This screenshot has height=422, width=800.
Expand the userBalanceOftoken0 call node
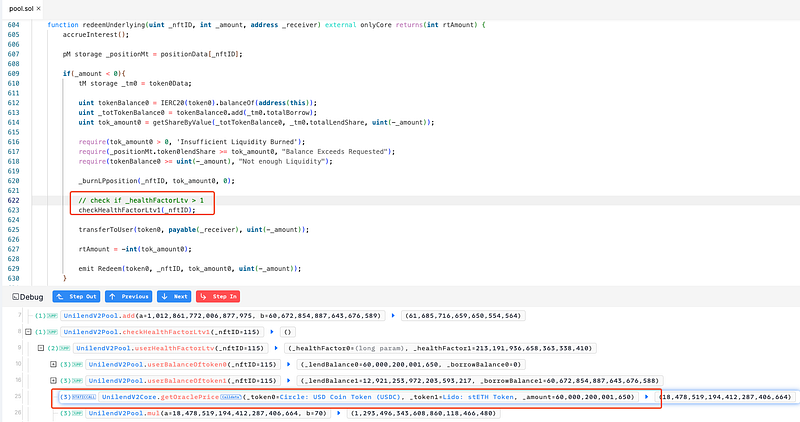(x=54, y=364)
